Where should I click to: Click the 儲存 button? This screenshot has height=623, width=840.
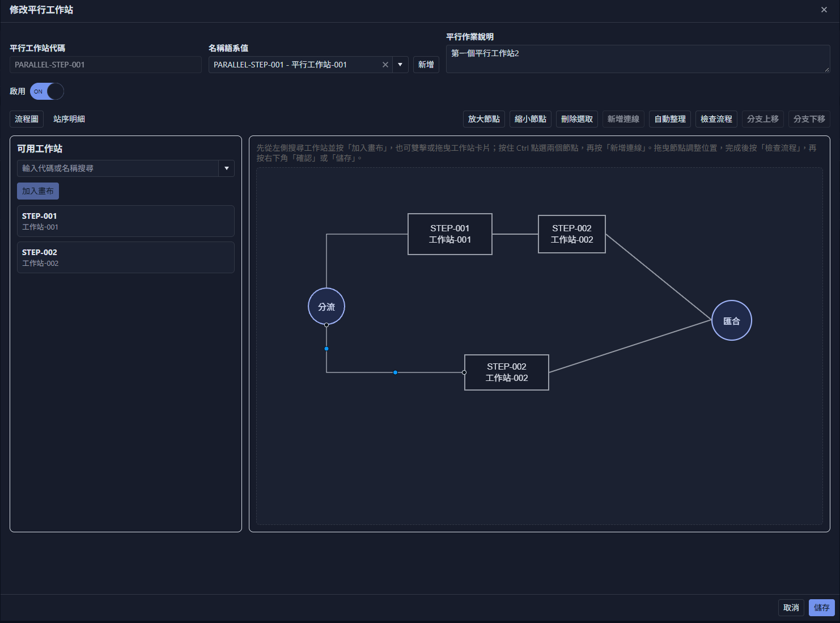tap(822, 608)
